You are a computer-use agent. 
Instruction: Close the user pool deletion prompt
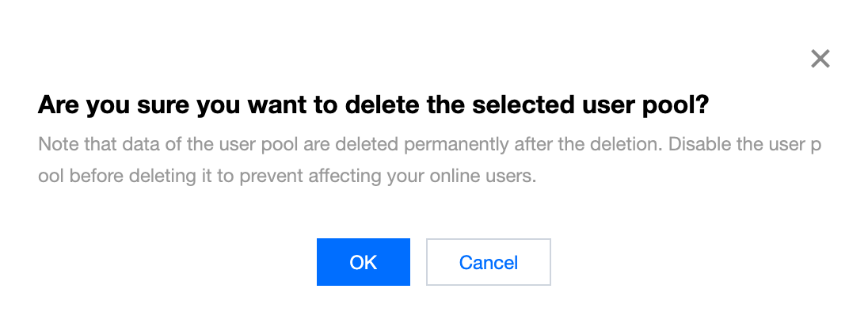[x=820, y=59]
